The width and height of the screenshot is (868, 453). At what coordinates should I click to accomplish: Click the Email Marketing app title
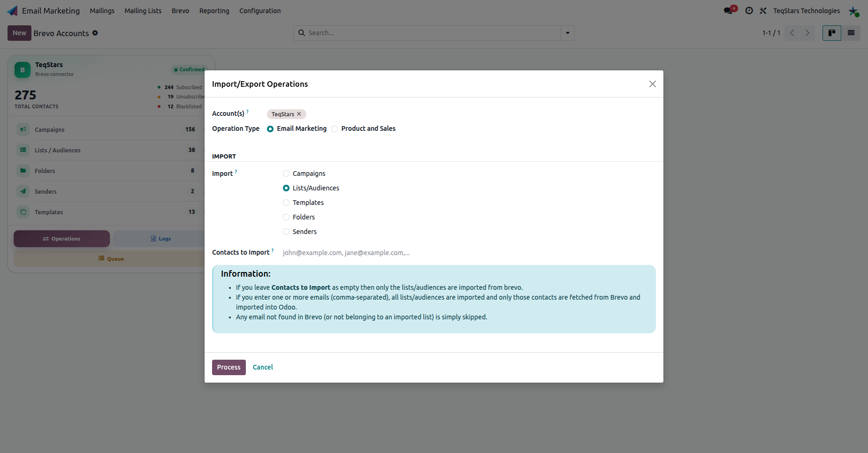click(51, 11)
